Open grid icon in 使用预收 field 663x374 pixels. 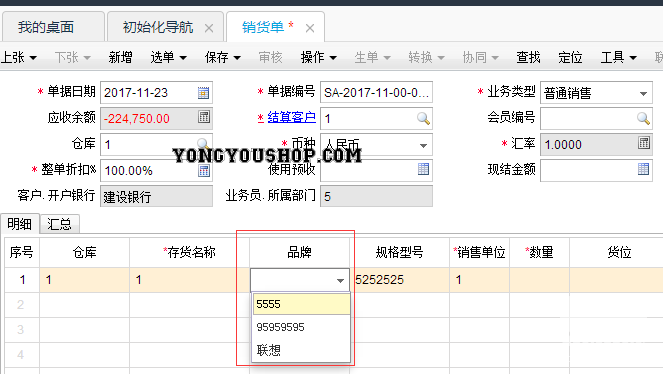(423, 169)
